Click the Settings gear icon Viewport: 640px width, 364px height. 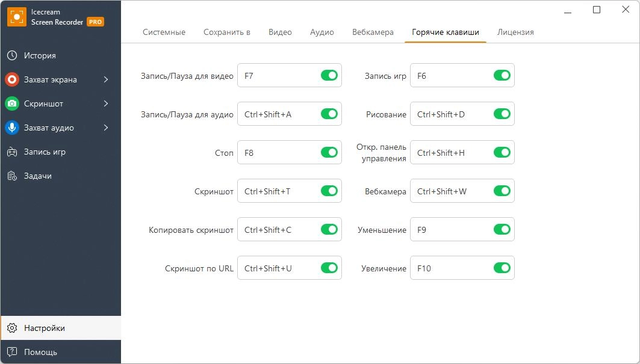point(12,328)
